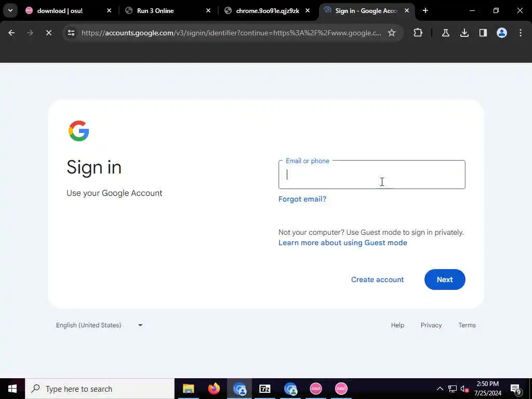Open the Extensions puzzle icon
This screenshot has width=532, height=399.
(x=418, y=33)
